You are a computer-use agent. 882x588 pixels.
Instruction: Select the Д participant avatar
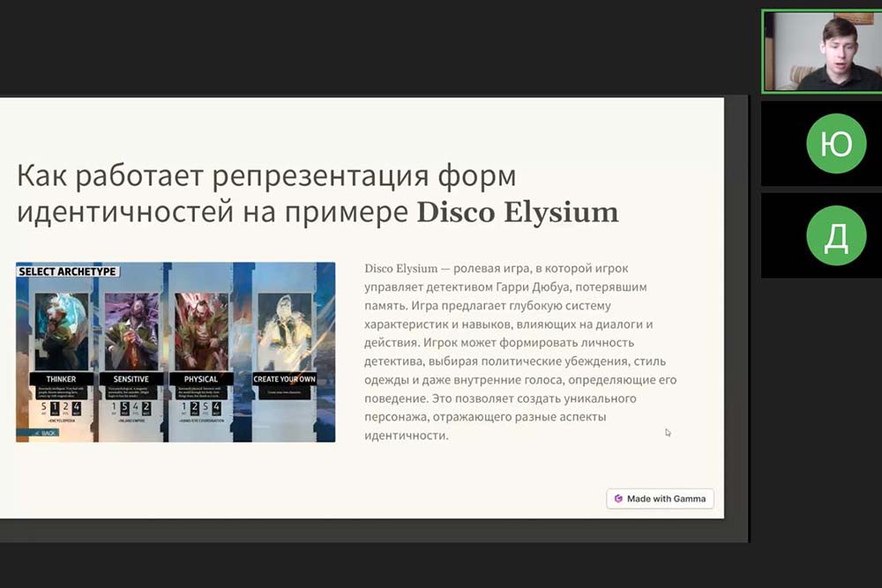[836, 235]
